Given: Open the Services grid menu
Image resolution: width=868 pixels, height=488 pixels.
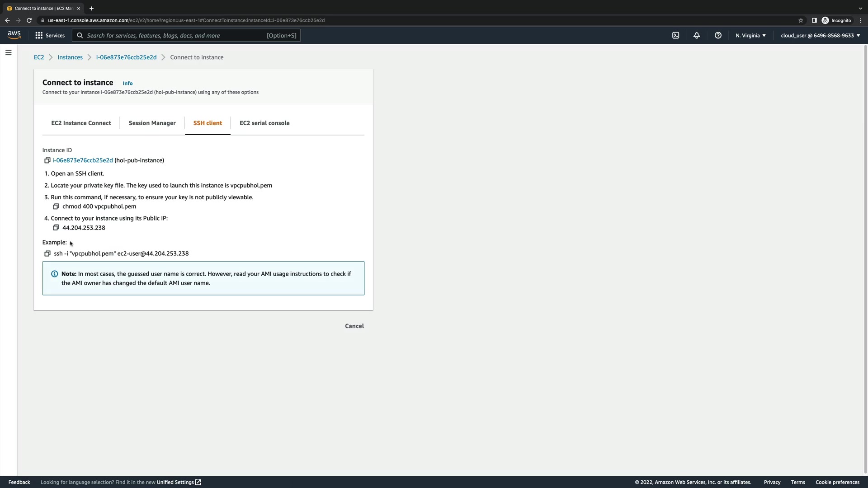Looking at the screenshot, I should click(50, 35).
